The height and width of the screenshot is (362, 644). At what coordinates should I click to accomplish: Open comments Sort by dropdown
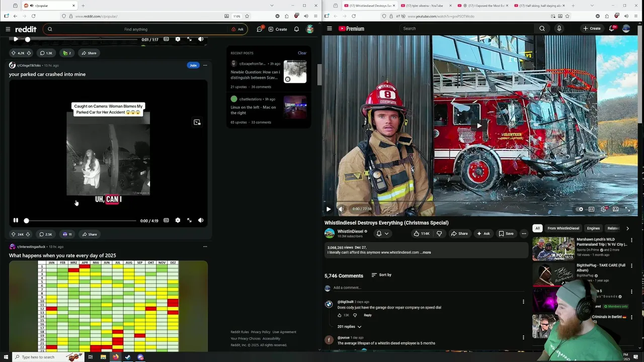381,275
